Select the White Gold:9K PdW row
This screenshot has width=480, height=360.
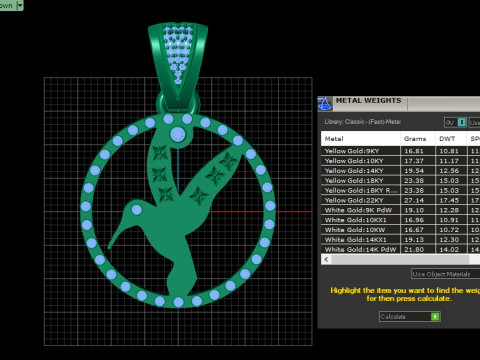pyautogui.click(x=400, y=210)
